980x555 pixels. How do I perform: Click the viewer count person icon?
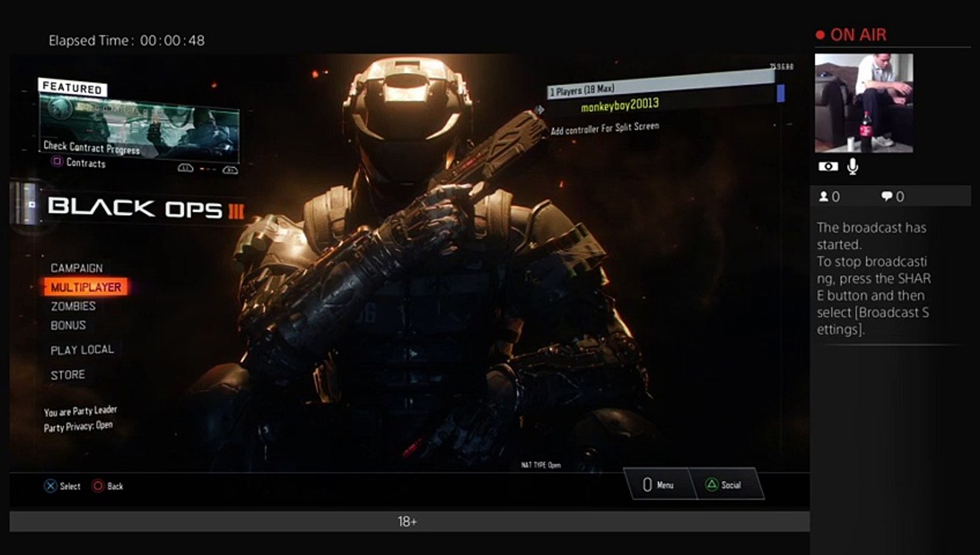coord(824,197)
